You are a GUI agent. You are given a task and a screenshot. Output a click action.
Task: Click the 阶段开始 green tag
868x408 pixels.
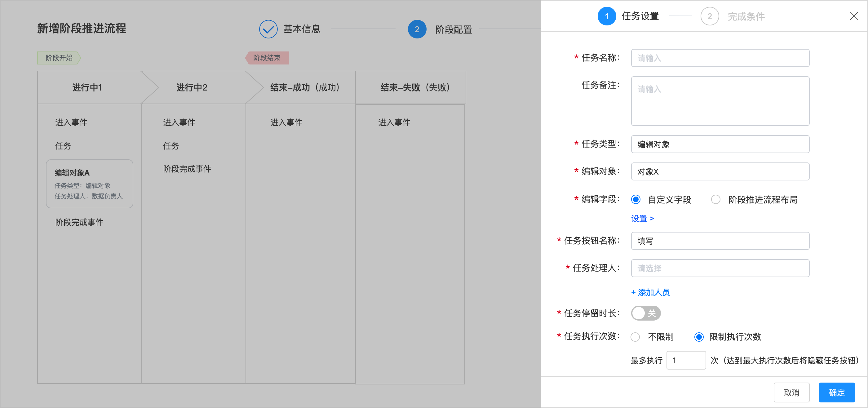59,58
